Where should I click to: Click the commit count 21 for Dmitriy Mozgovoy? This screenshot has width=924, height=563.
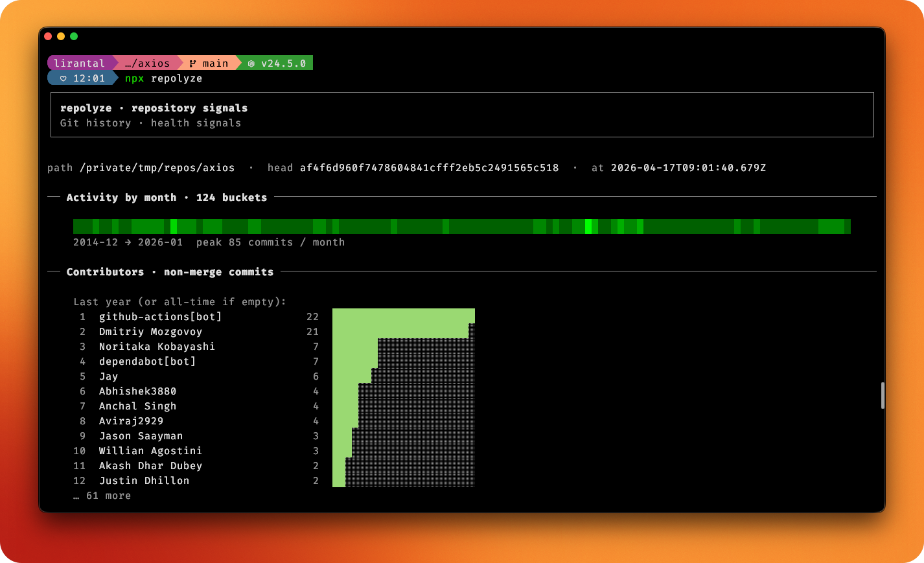(x=312, y=332)
